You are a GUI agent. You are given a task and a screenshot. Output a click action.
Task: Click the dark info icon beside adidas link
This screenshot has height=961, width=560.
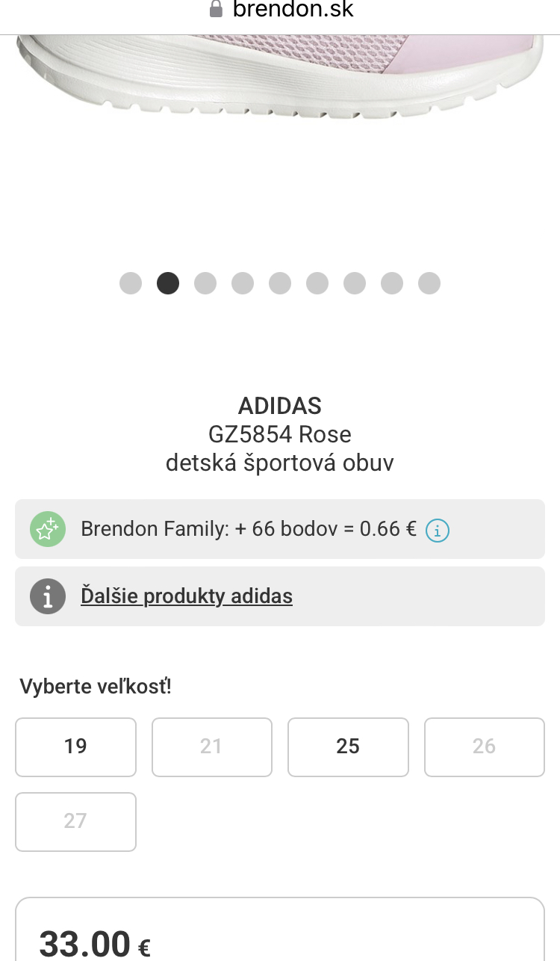coord(48,596)
